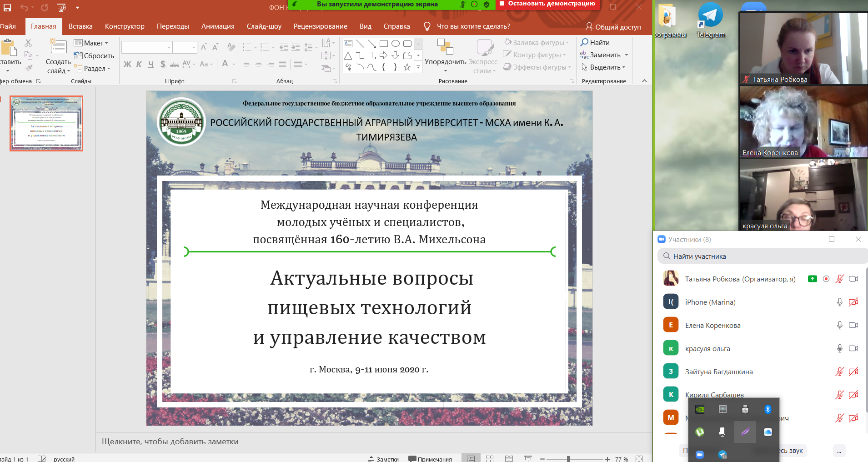Click the Общий доступ share button
This screenshot has height=462, width=868.
[x=613, y=27]
